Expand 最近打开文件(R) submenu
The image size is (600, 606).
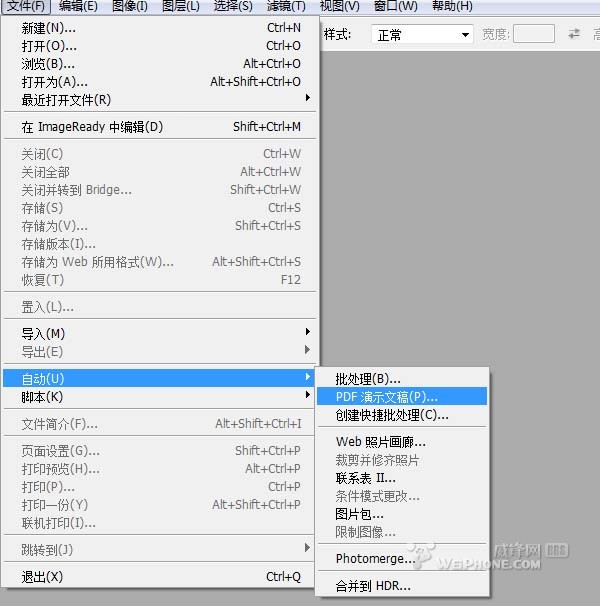click(x=161, y=100)
